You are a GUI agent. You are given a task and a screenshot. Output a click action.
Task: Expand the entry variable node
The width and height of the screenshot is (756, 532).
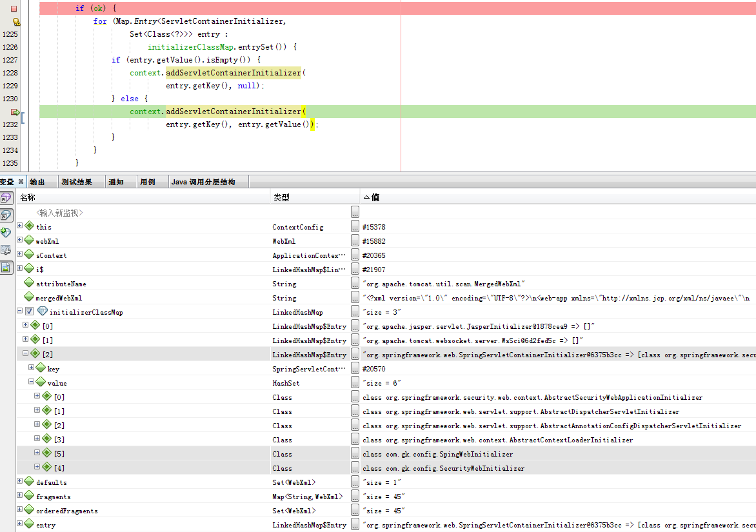pos(20,524)
